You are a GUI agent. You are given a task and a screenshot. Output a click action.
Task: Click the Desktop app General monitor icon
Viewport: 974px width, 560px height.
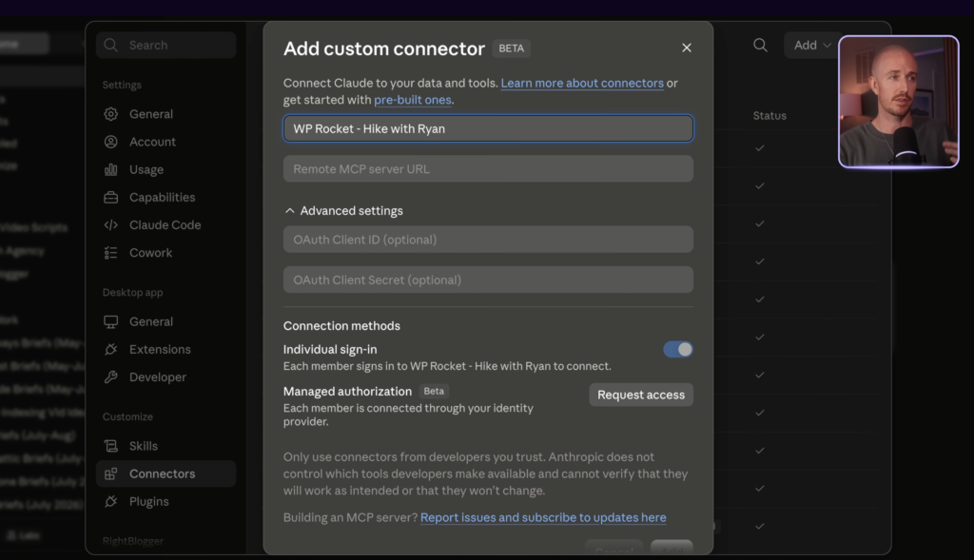[x=111, y=321]
